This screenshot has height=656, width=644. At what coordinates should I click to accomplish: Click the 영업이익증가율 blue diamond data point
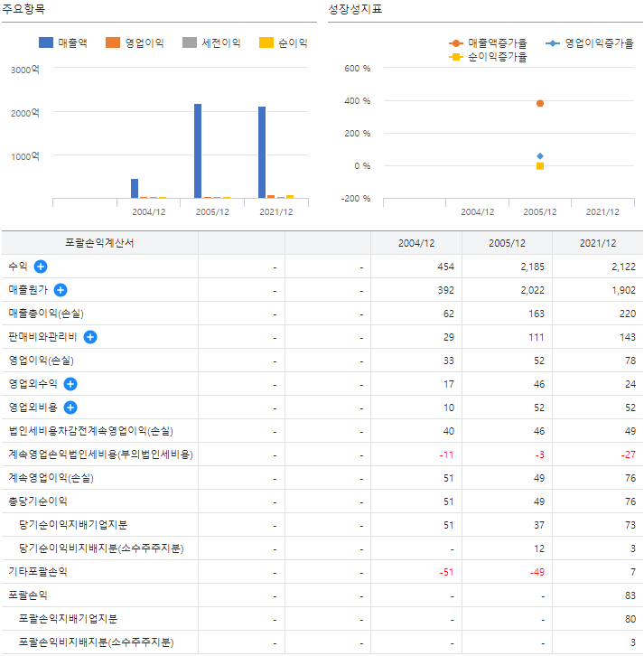(x=540, y=156)
